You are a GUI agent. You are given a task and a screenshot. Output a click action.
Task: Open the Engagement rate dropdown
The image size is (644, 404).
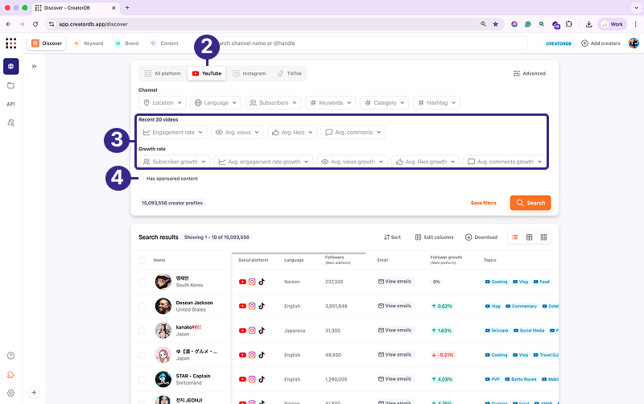173,132
